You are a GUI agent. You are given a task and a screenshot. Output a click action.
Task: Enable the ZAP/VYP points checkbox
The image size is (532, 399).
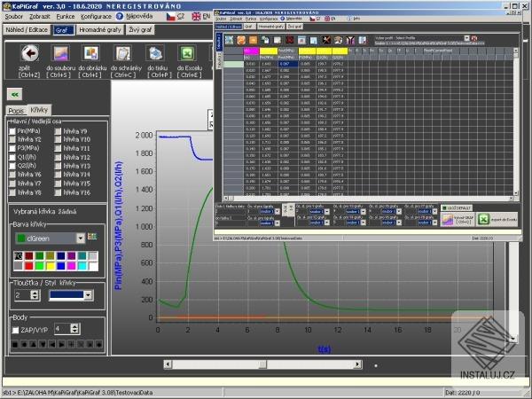15,330
